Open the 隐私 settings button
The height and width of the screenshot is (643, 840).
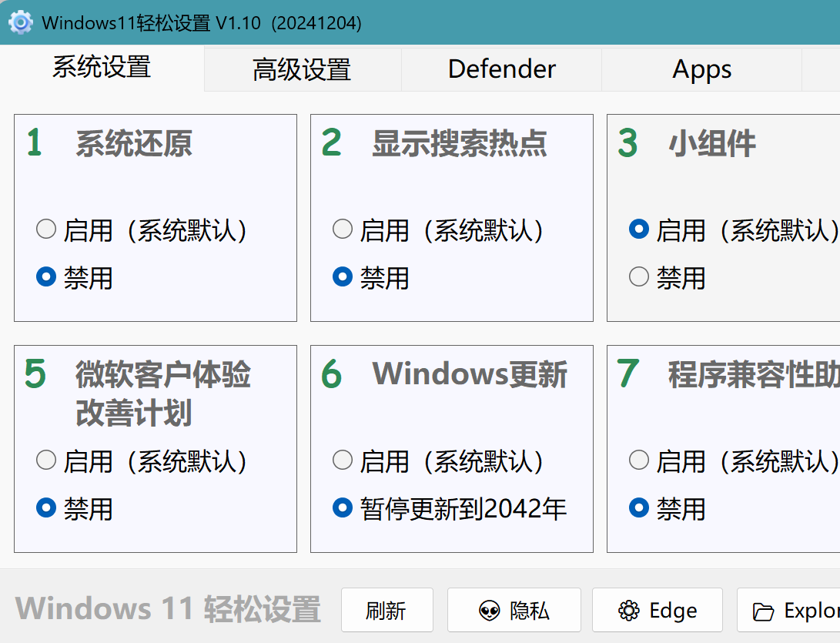coord(514,610)
